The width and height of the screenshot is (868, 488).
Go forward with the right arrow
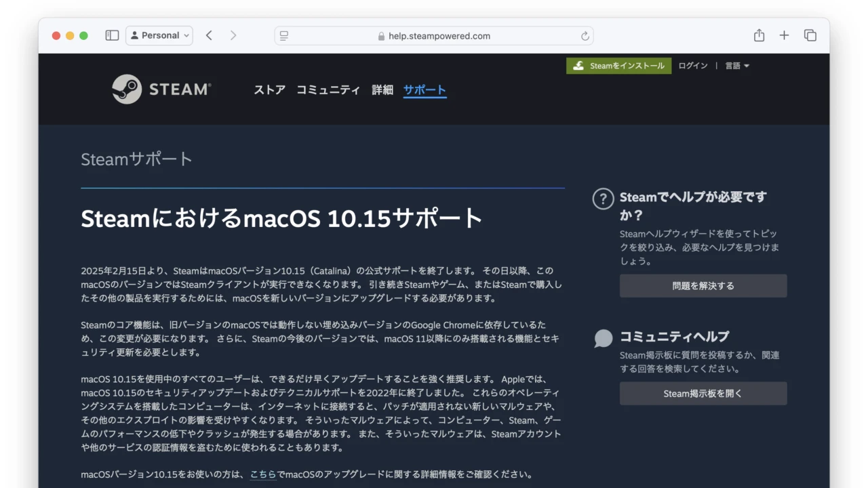[x=233, y=35]
